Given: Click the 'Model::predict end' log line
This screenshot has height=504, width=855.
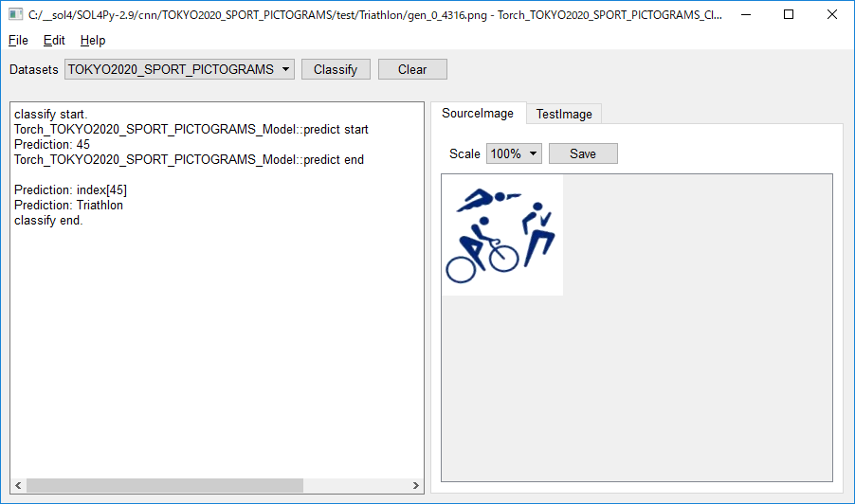Looking at the screenshot, I should (190, 160).
